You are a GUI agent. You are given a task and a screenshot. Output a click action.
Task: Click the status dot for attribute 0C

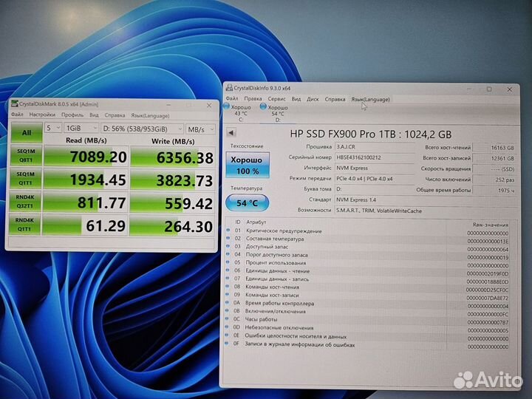pyautogui.click(x=228, y=319)
